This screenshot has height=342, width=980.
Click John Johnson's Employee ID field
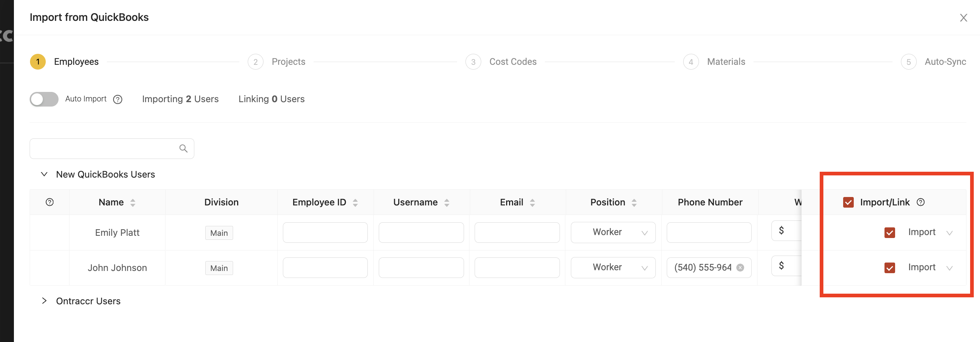(x=325, y=267)
